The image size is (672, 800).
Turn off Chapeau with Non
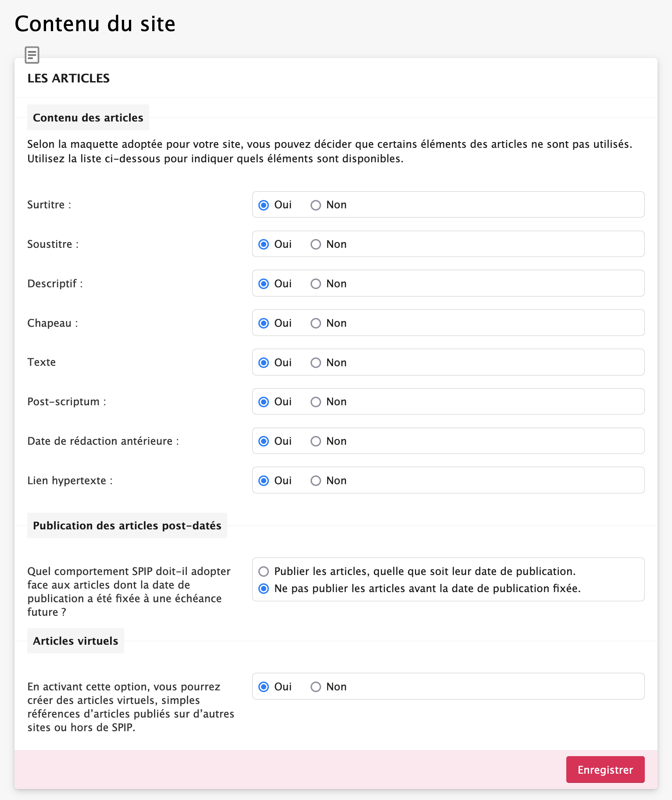point(316,324)
